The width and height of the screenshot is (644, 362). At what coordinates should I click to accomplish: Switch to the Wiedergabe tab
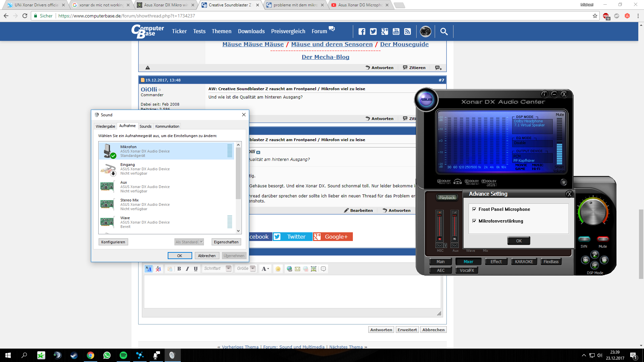[105, 126]
